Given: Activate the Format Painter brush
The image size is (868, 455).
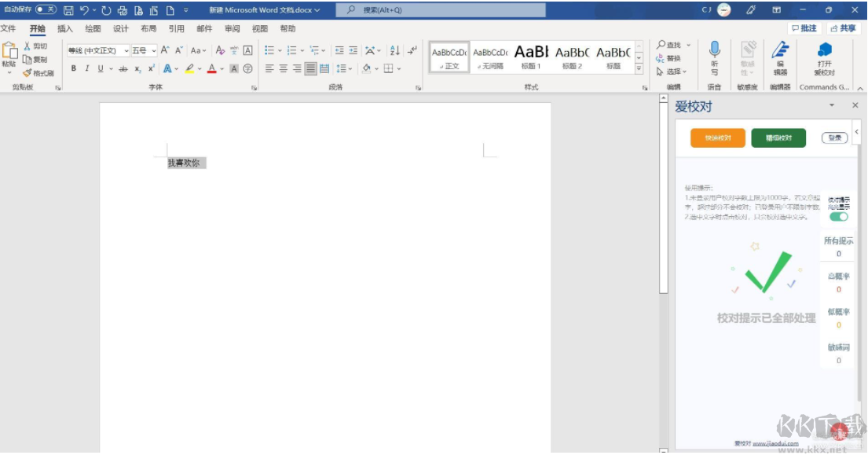Looking at the screenshot, I should click(38, 72).
